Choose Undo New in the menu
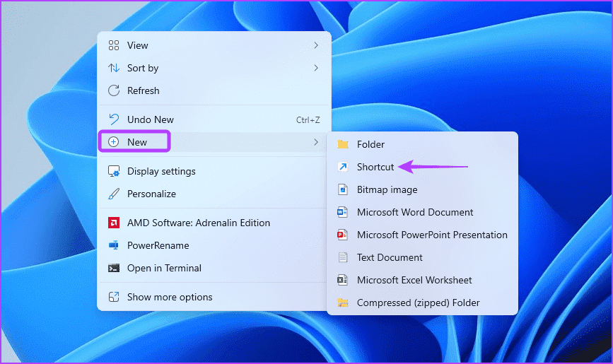613x364 pixels. click(214, 119)
